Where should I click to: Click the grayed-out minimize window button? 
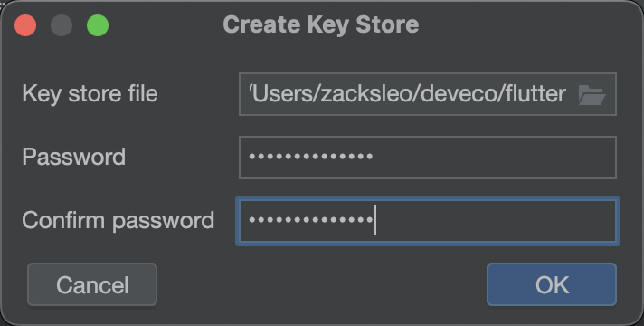click(x=62, y=25)
